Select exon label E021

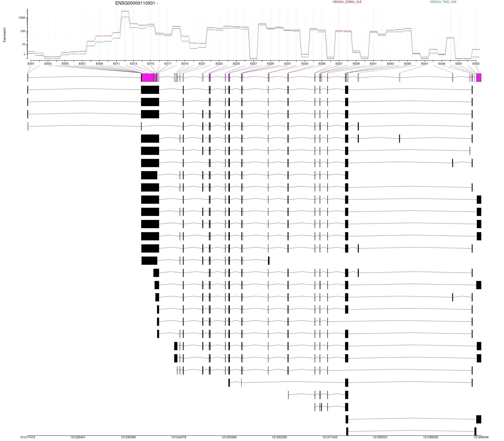click(x=202, y=64)
